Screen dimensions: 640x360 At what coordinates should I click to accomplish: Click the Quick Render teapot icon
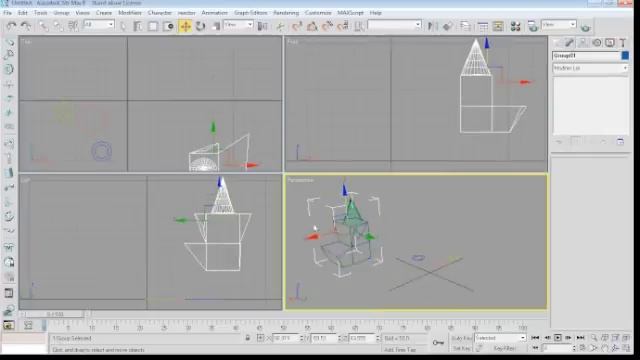tap(586, 27)
